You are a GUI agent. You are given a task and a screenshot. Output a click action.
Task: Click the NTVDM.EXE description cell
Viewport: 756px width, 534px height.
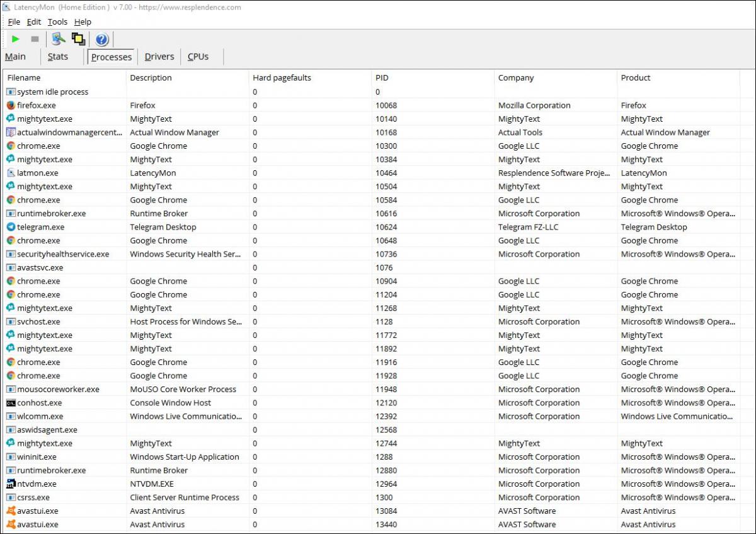point(152,484)
